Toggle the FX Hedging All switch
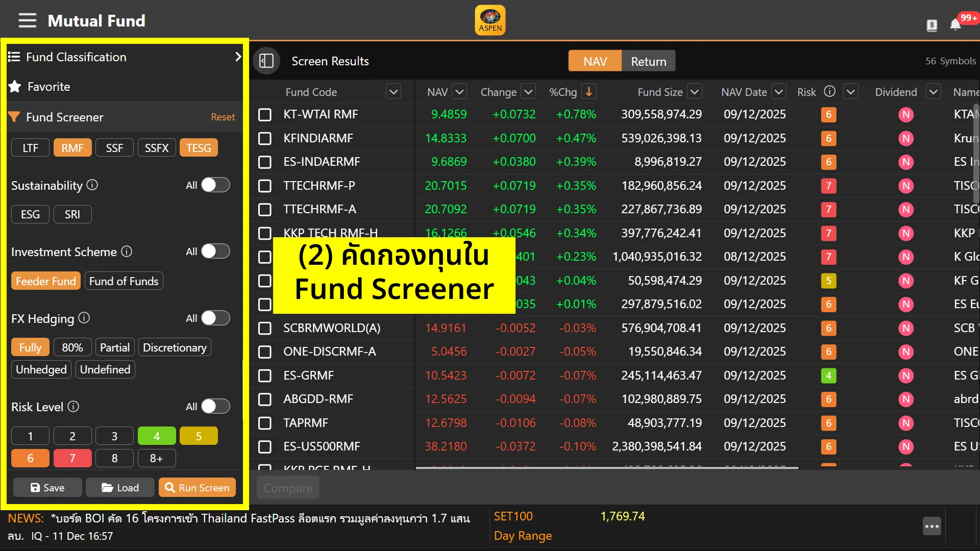The height and width of the screenshot is (551, 980). click(215, 318)
